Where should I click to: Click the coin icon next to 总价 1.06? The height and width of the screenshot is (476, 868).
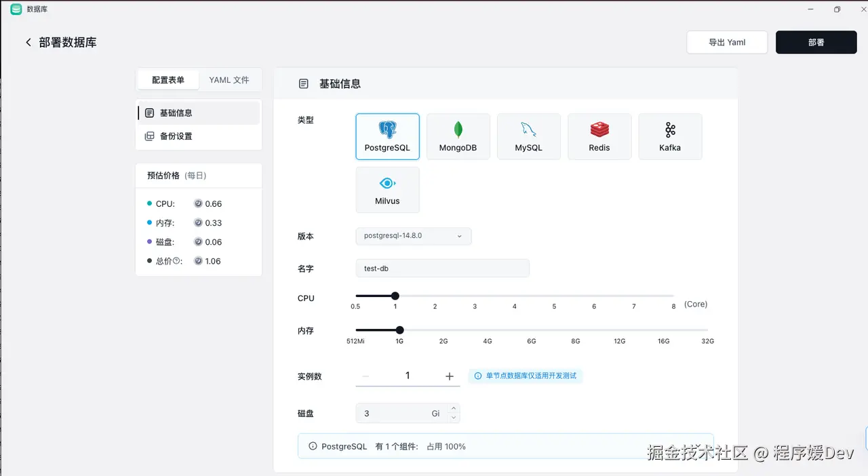pyautogui.click(x=198, y=261)
